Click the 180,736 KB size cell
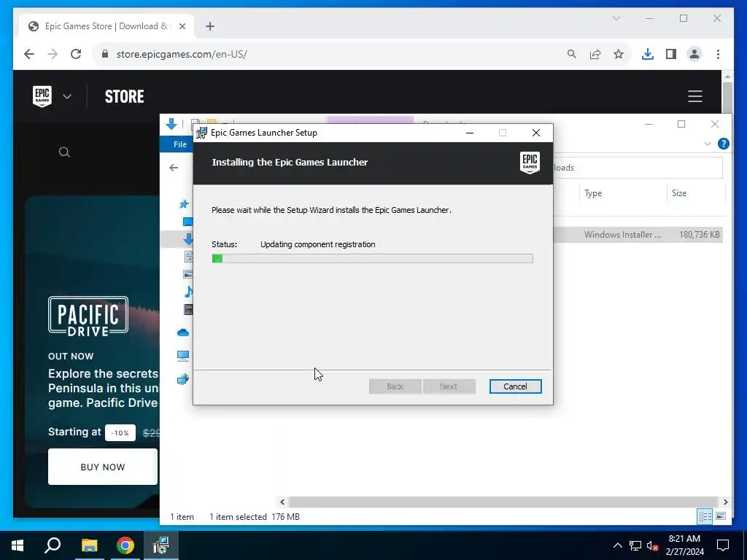The width and height of the screenshot is (747, 560). pos(699,234)
